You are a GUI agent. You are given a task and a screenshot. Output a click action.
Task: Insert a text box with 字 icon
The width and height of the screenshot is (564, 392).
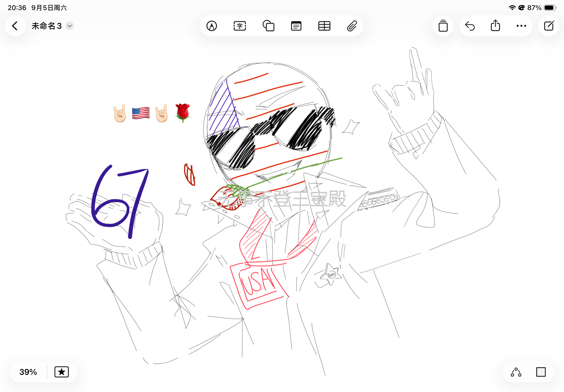click(x=240, y=26)
